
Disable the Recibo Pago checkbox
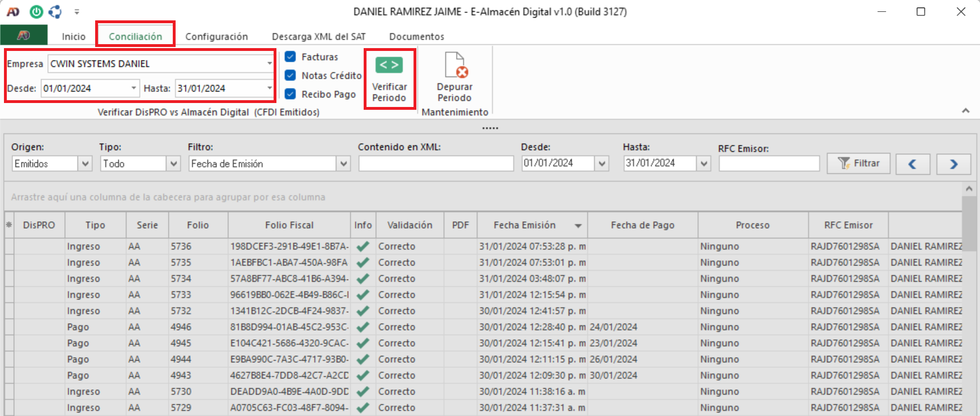[x=291, y=94]
